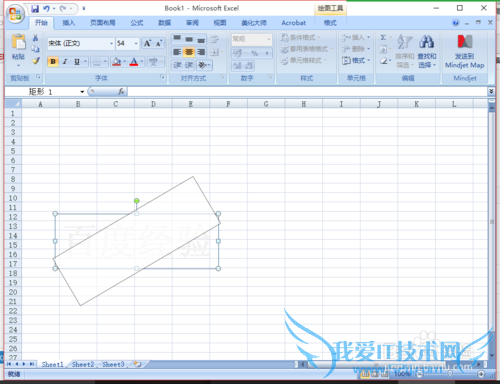The width and height of the screenshot is (500, 384).
Task: Click the AutoSum sigma icon
Action: point(383,38)
